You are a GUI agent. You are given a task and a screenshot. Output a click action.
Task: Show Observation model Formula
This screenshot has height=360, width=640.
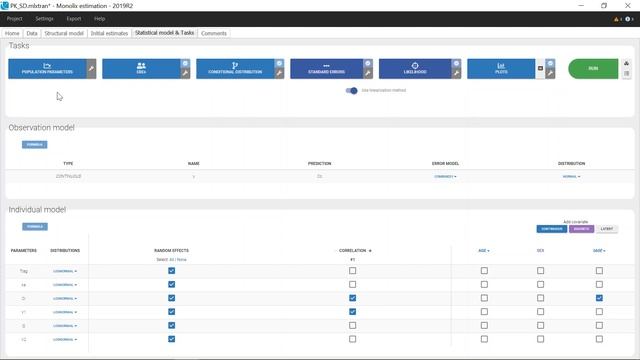click(x=35, y=144)
